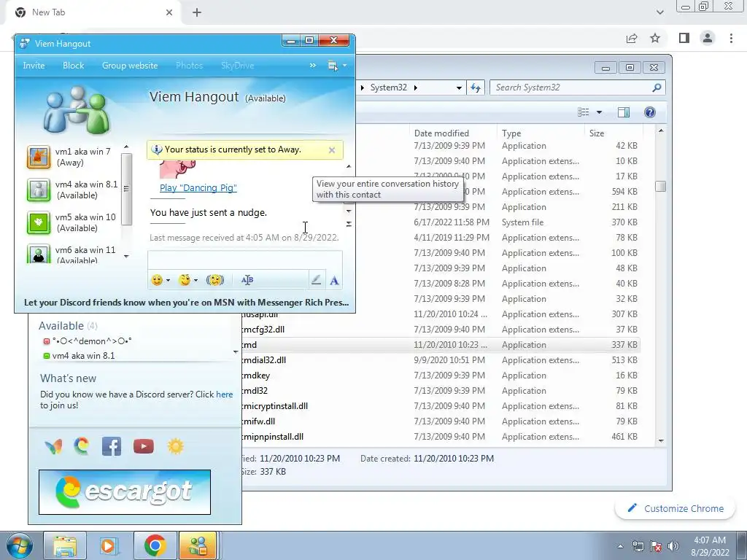The width and height of the screenshot is (747, 560).
Task: Click the Explorer file list scrollbar thumb
Action: pos(660,186)
